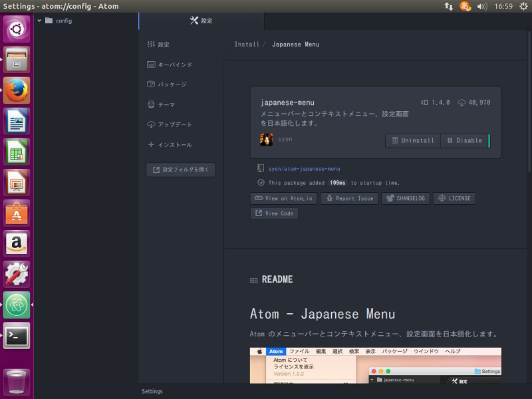
Task: Collapse the config folder tree arrow
Action: 39,21
